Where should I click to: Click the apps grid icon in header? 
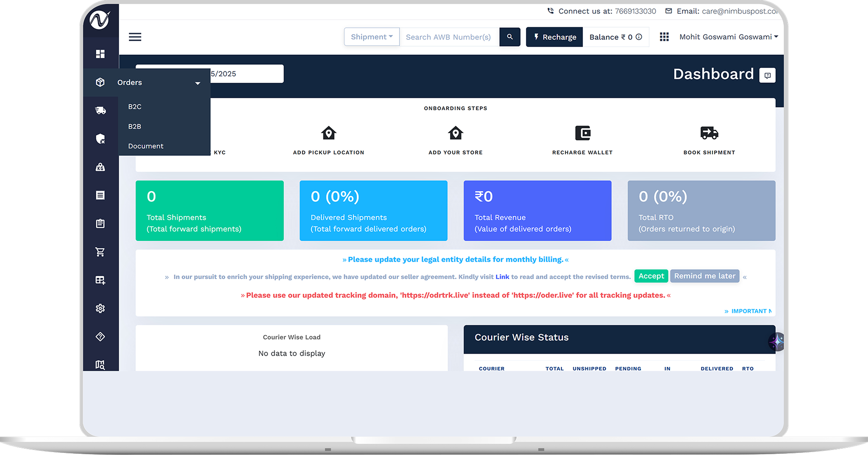pos(664,37)
